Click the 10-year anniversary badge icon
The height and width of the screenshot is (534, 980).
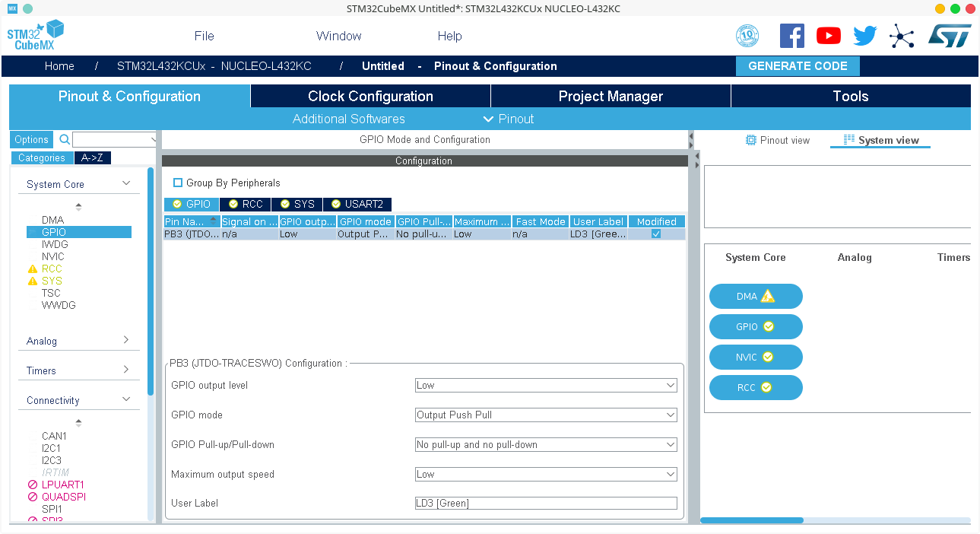click(x=747, y=36)
